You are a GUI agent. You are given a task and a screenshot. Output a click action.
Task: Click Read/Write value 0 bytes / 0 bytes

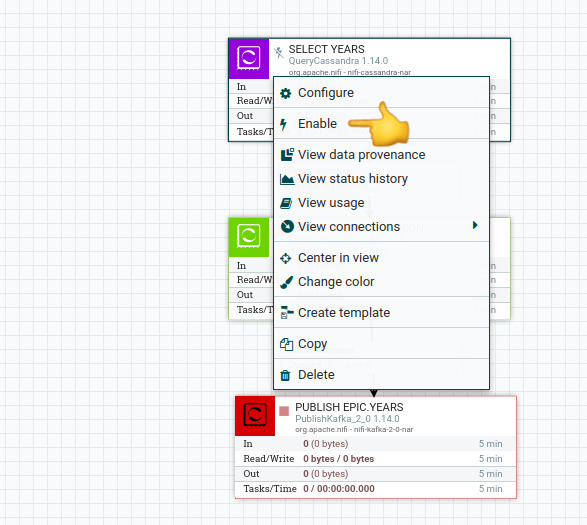tap(338, 459)
